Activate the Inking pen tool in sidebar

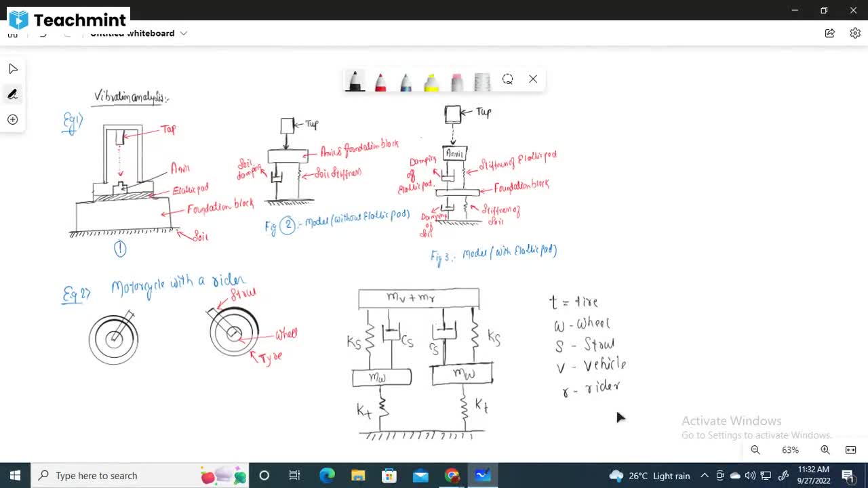point(13,94)
